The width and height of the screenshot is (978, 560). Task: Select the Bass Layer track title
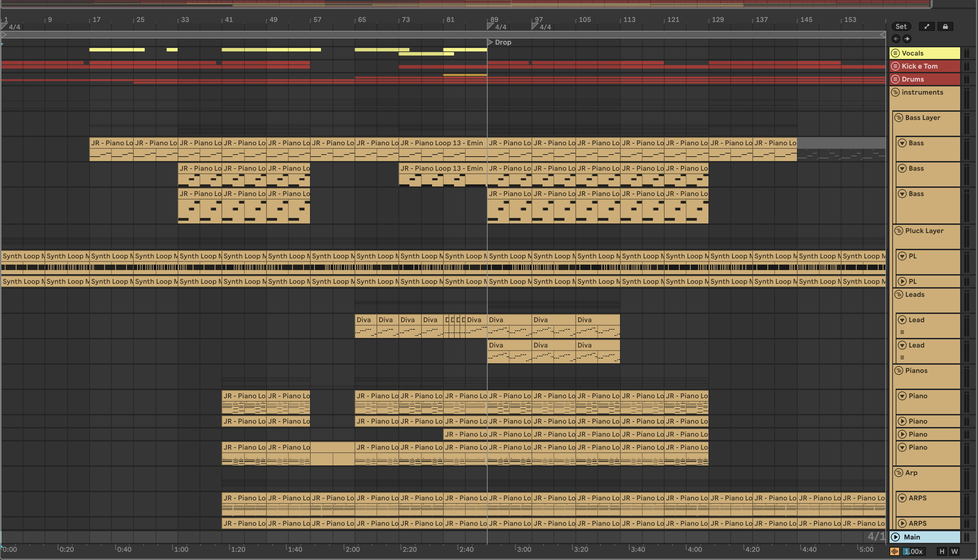(922, 118)
